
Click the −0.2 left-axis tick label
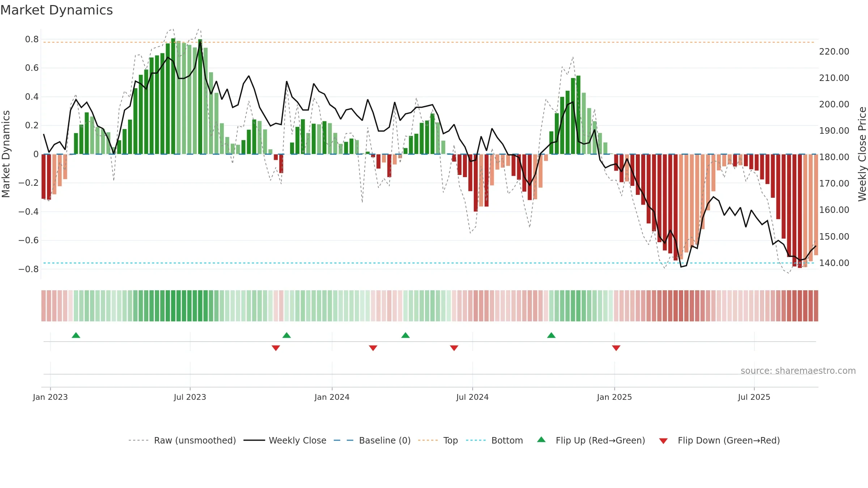(29, 183)
